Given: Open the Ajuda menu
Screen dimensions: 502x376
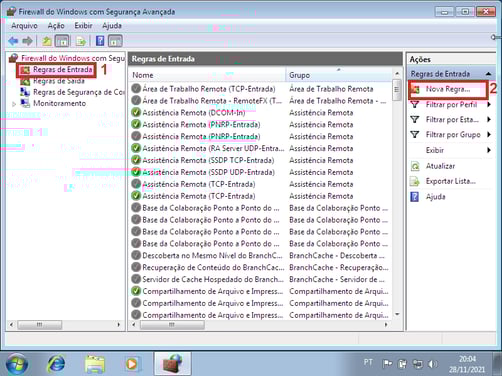Looking at the screenshot, I should coord(112,26).
